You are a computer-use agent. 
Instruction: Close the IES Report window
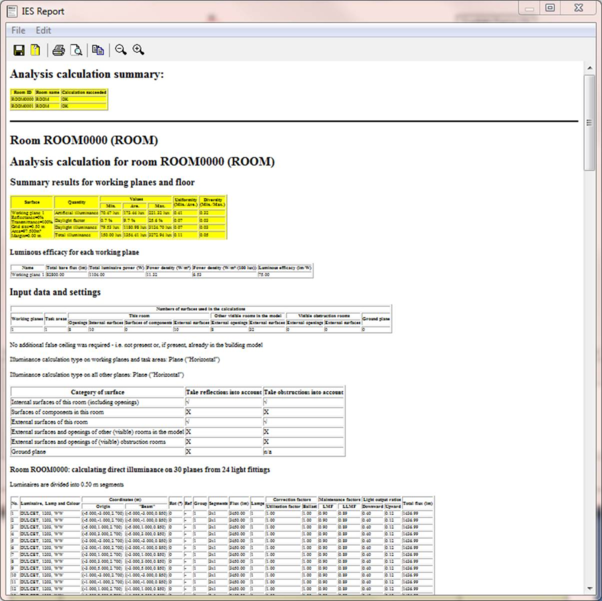(x=578, y=8)
